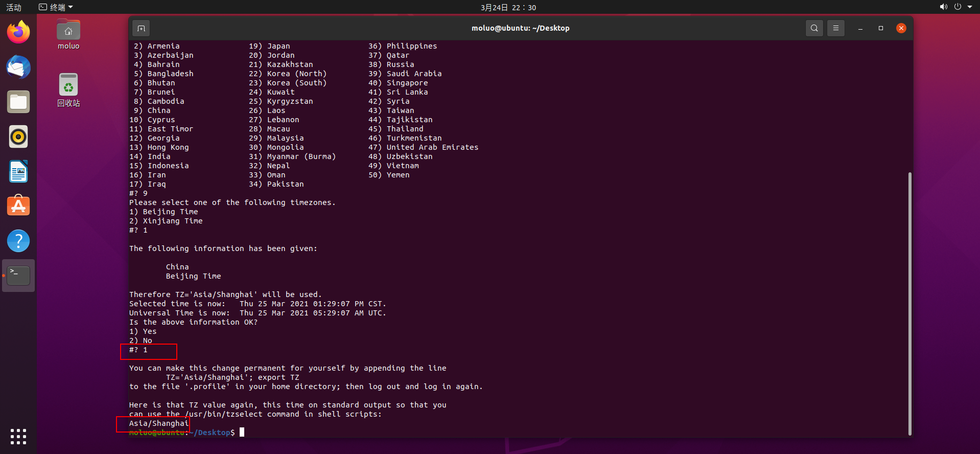
Task: Minimize the terminal window
Action: pyautogui.click(x=860, y=28)
